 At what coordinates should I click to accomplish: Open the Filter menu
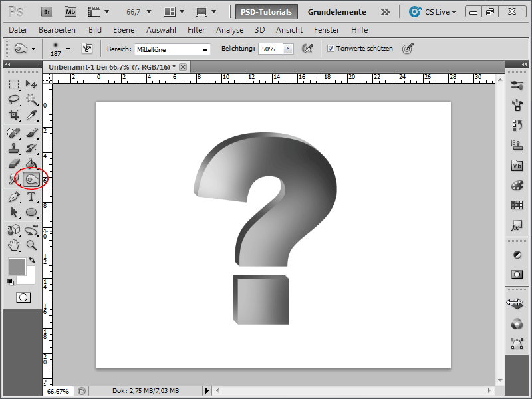[196, 30]
